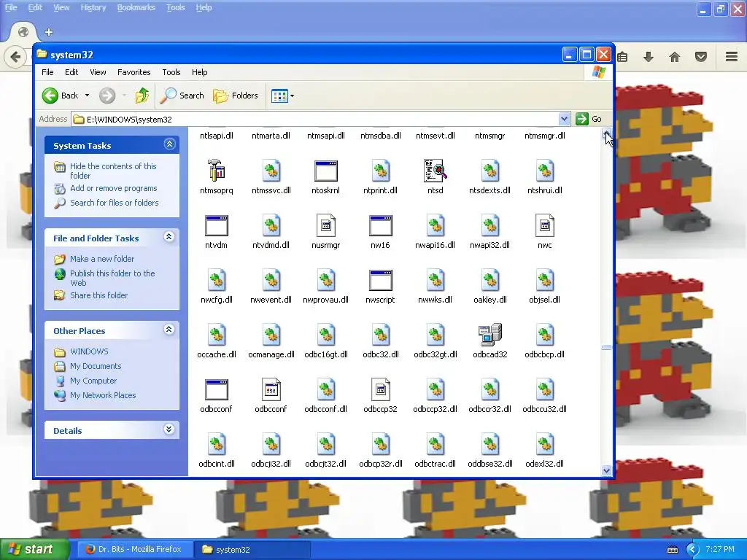The width and height of the screenshot is (747, 560).
Task: Collapse the Other Places panel
Action: 169,330
